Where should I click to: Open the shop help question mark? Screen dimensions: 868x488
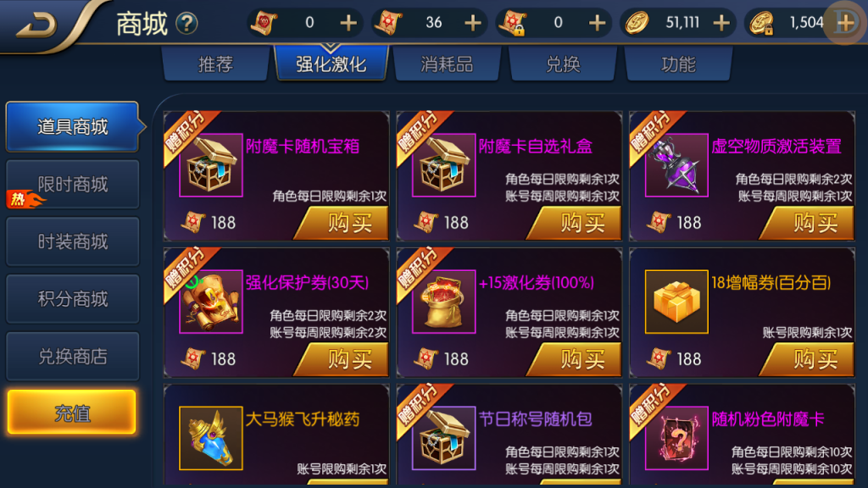tap(186, 23)
